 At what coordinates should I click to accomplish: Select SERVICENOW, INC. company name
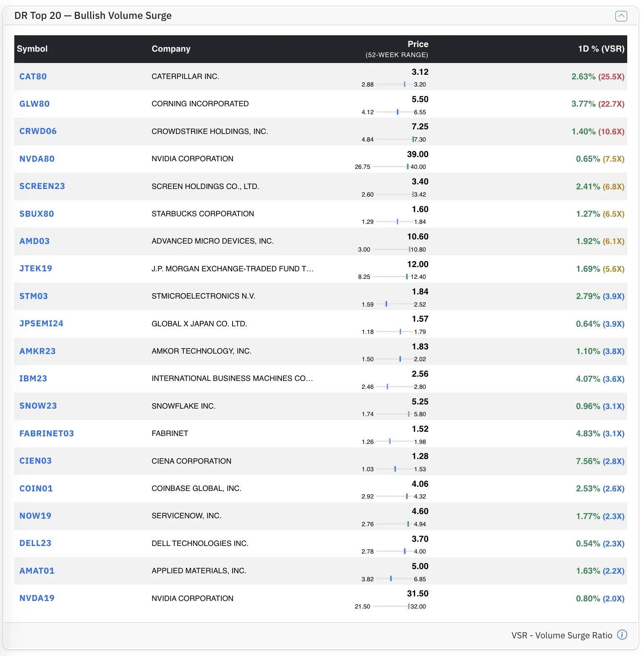click(x=186, y=516)
